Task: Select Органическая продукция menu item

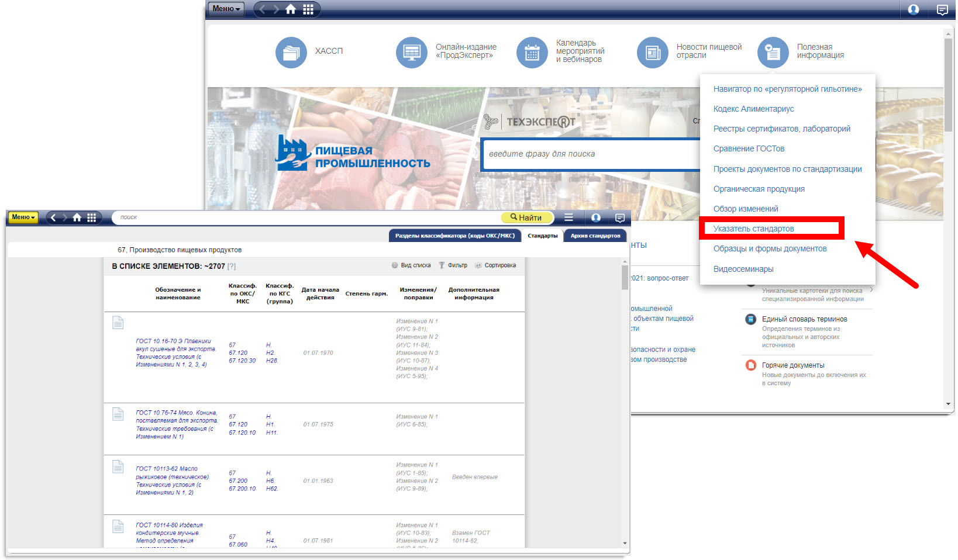Action: (x=759, y=189)
